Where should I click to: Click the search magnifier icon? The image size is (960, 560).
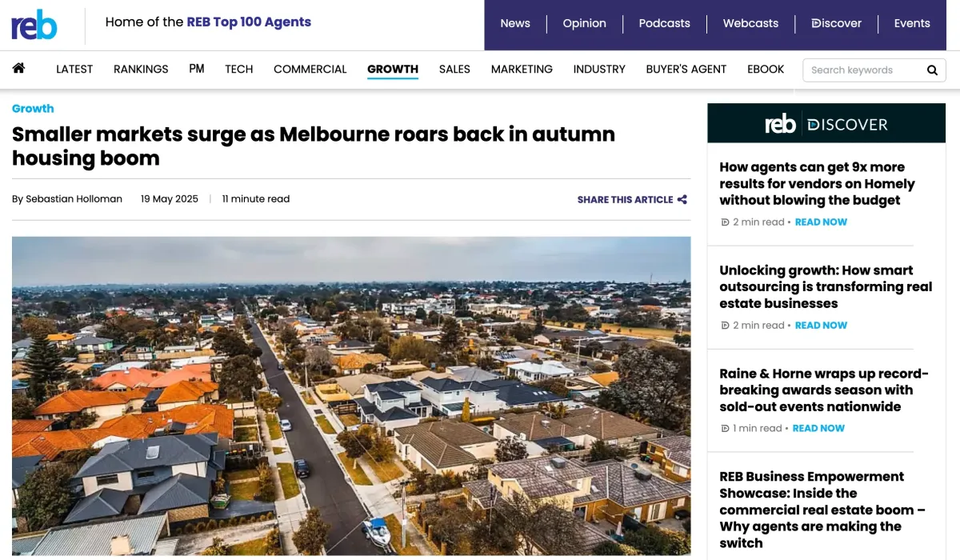[x=932, y=70]
